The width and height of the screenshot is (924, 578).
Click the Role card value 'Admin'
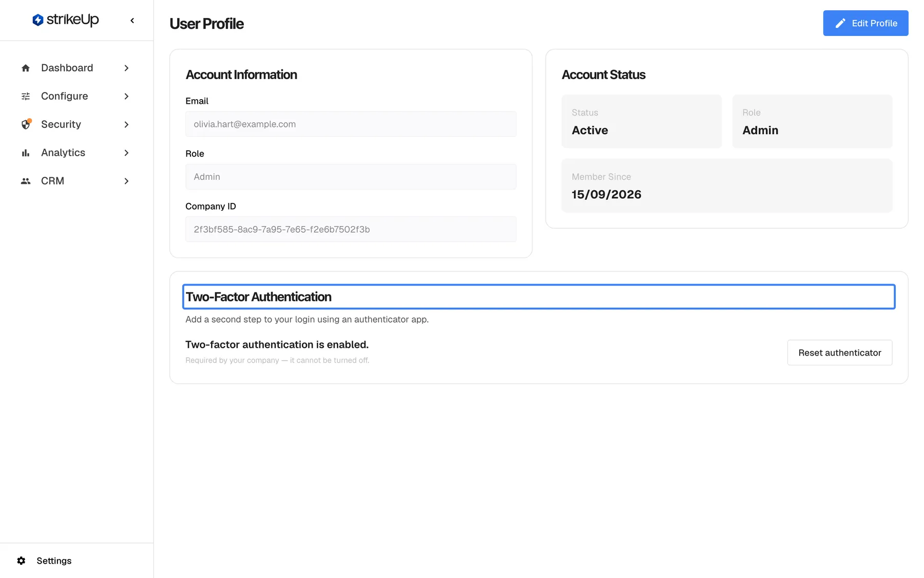tap(760, 130)
